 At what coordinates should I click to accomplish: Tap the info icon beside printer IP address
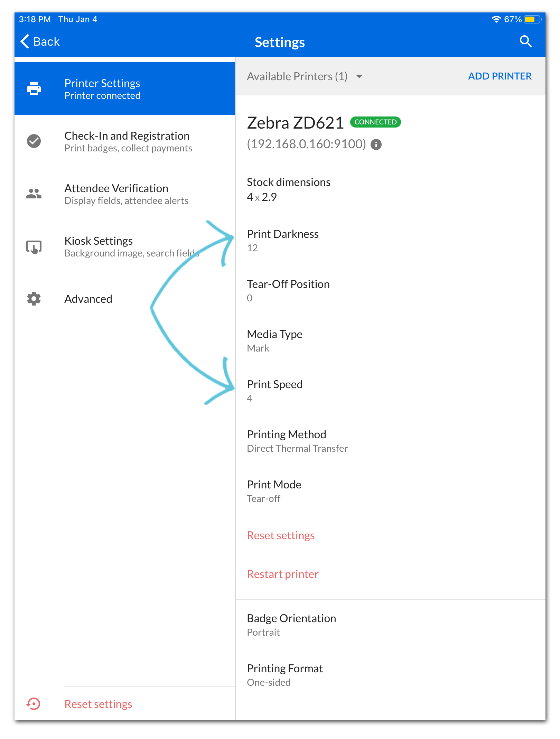376,144
